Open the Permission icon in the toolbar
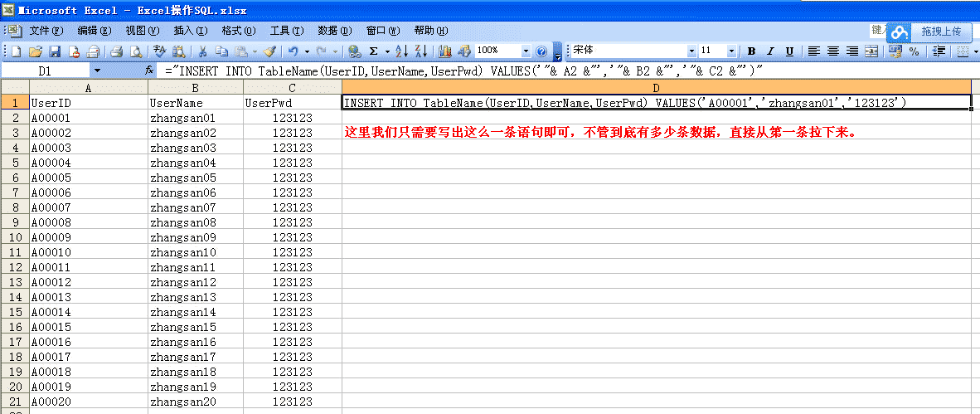Screen dimensions: 980x414 click(x=74, y=51)
